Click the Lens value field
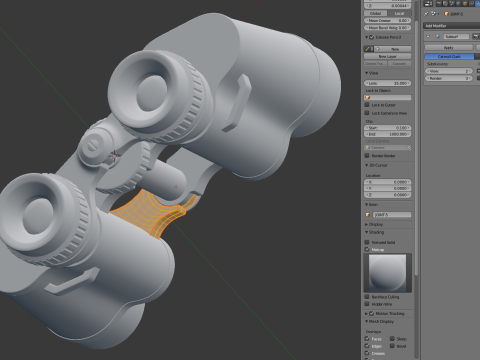The height and width of the screenshot is (360, 480). [x=387, y=83]
